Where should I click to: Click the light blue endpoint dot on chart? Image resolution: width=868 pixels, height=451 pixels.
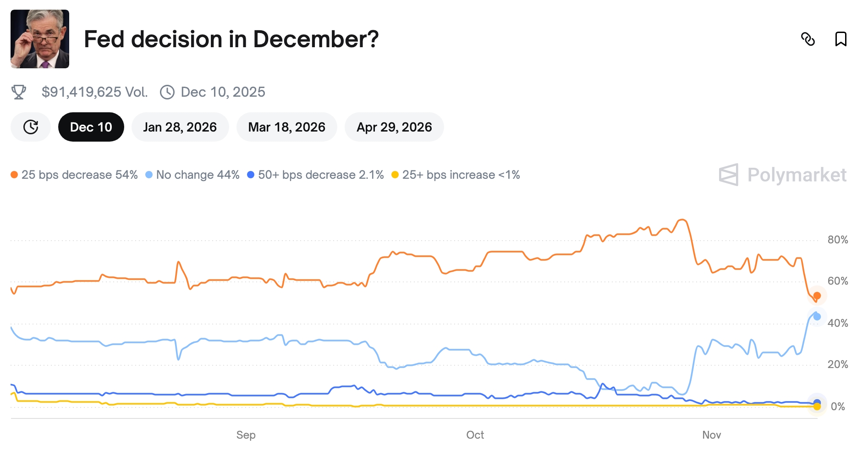tap(817, 316)
